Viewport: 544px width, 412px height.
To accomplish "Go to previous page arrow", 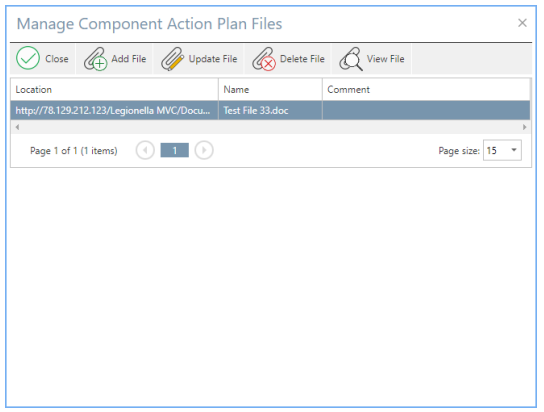I will tap(145, 151).
